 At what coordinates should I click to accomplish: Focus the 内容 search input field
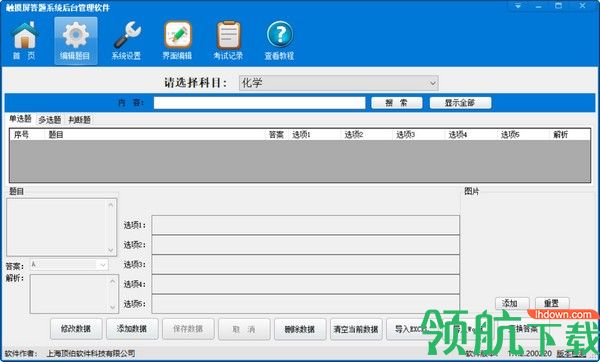[x=259, y=103]
